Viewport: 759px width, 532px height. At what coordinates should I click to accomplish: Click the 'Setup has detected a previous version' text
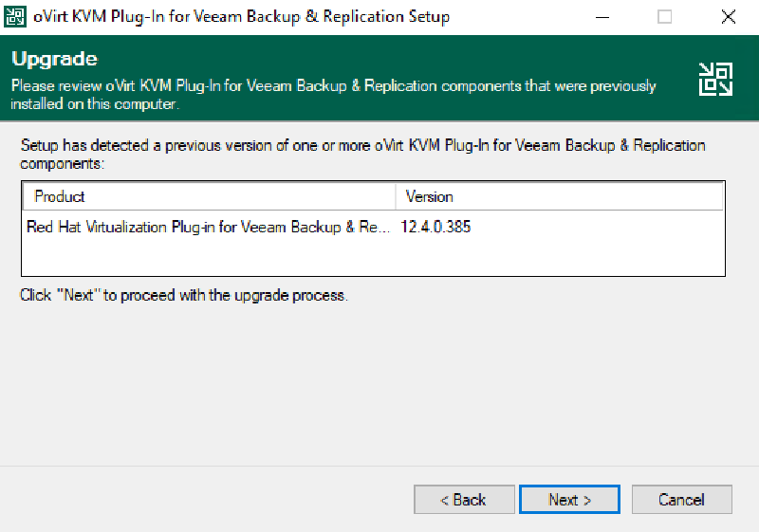pos(362,155)
